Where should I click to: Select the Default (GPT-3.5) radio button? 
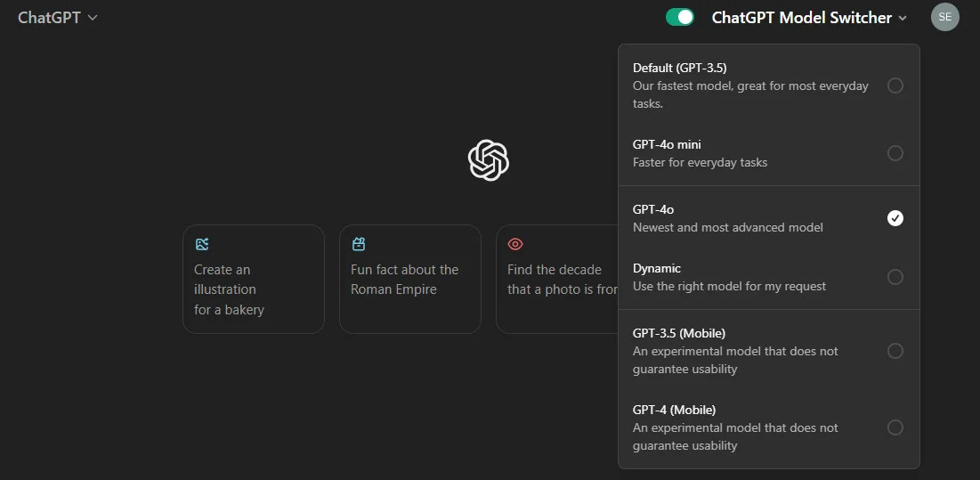895,85
